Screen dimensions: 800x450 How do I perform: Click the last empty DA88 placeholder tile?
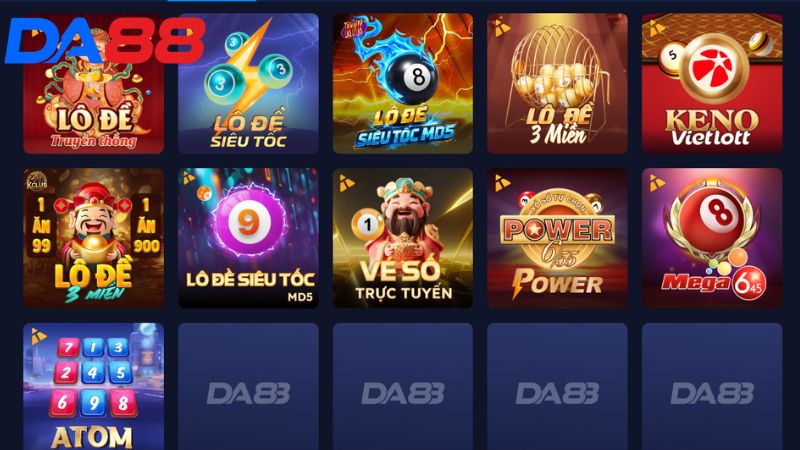coord(712,386)
